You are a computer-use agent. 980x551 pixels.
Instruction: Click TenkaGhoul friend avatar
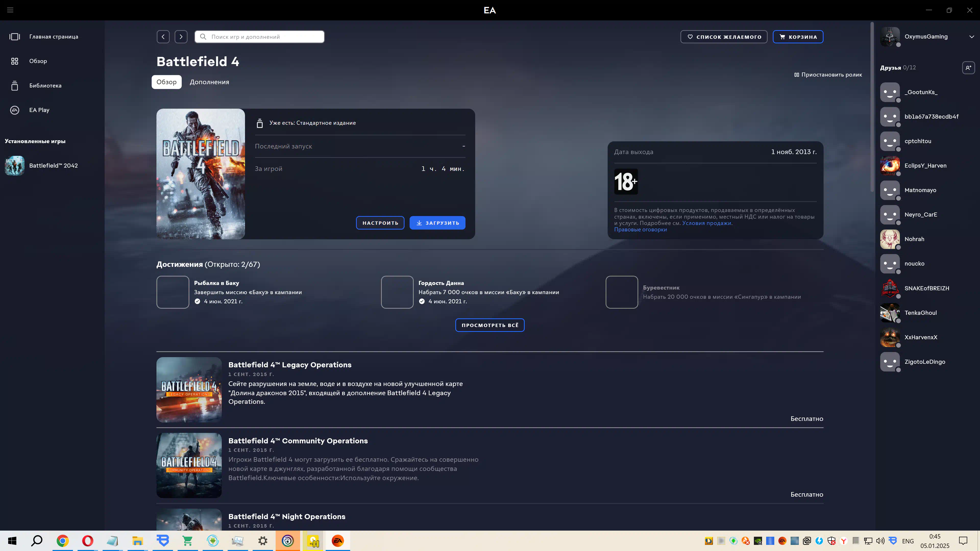pos(890,312)
